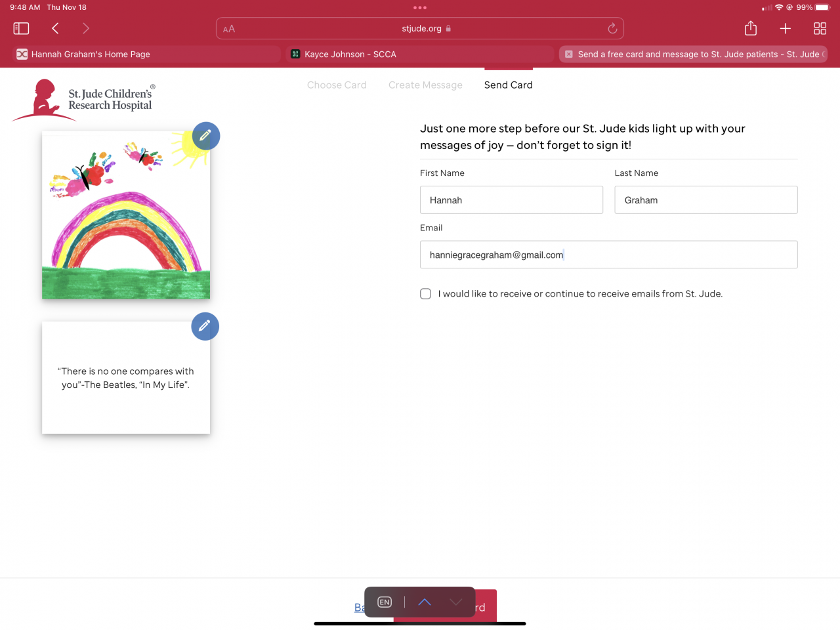Select the St. Jude free card tab

[693, 54]
